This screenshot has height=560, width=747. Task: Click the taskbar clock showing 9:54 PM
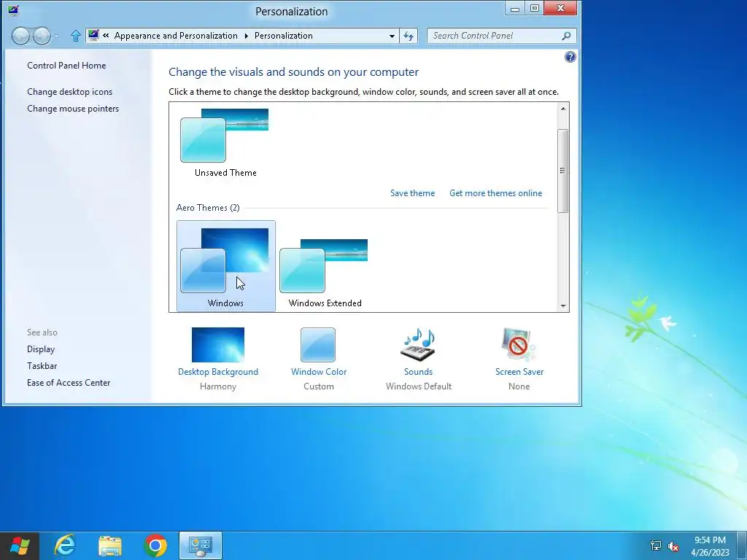click(710, 545)
